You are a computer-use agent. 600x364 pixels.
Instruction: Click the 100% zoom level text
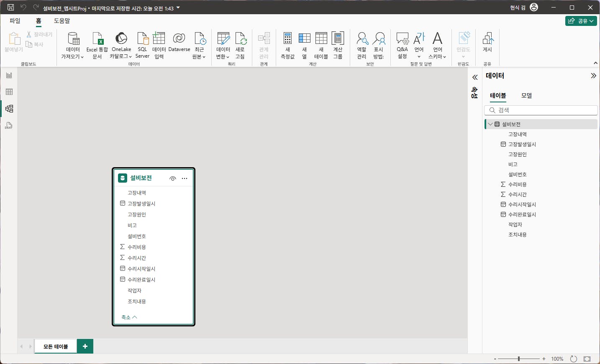click(x=557, y=359)
